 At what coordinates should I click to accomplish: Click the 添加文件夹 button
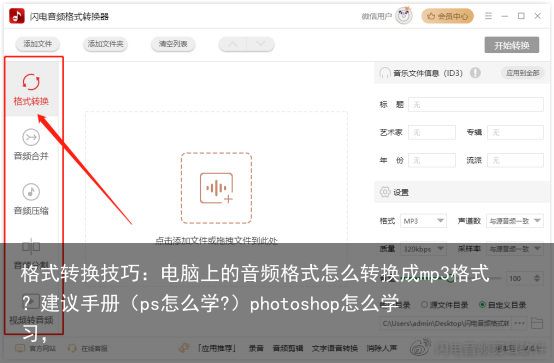coord(105,44)
